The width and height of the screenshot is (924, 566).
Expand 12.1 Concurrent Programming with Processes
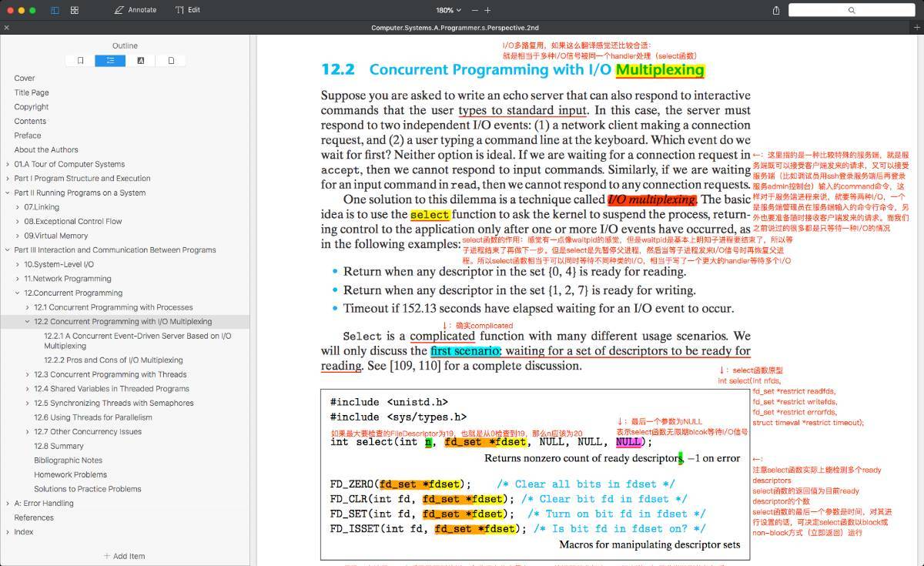27,307
